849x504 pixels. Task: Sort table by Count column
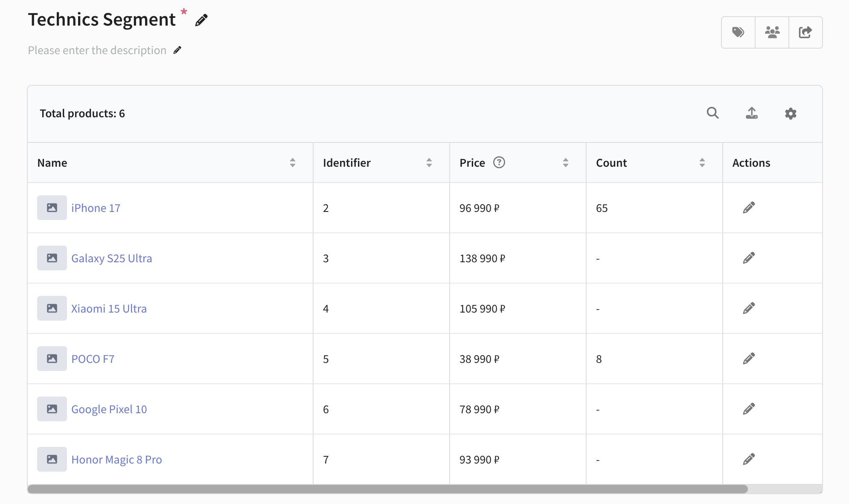702,162
